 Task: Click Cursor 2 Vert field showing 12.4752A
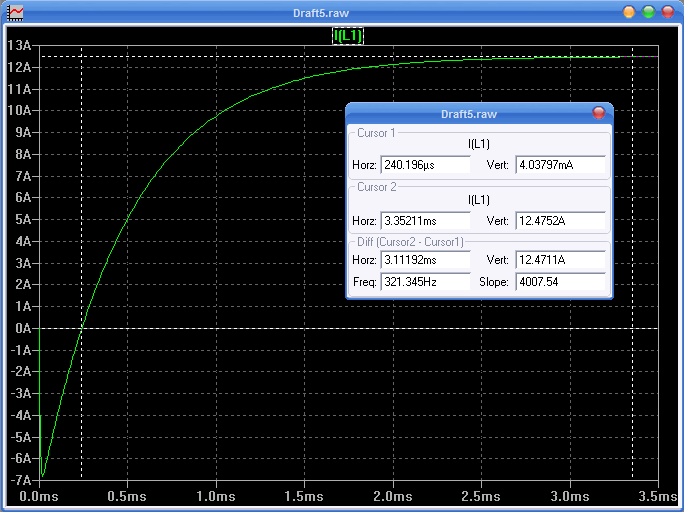[x=560, y=220]
